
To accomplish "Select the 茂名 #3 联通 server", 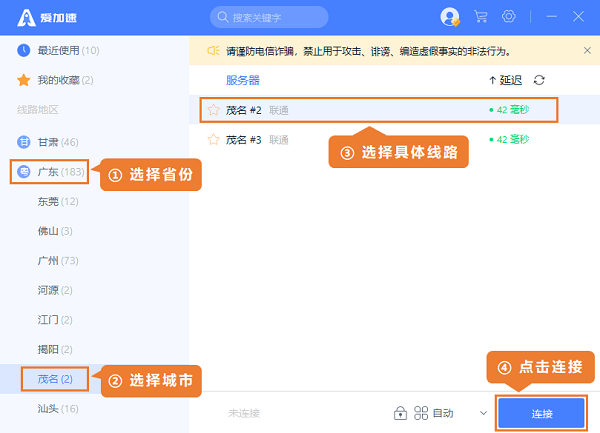I will [x=395, y=140].
